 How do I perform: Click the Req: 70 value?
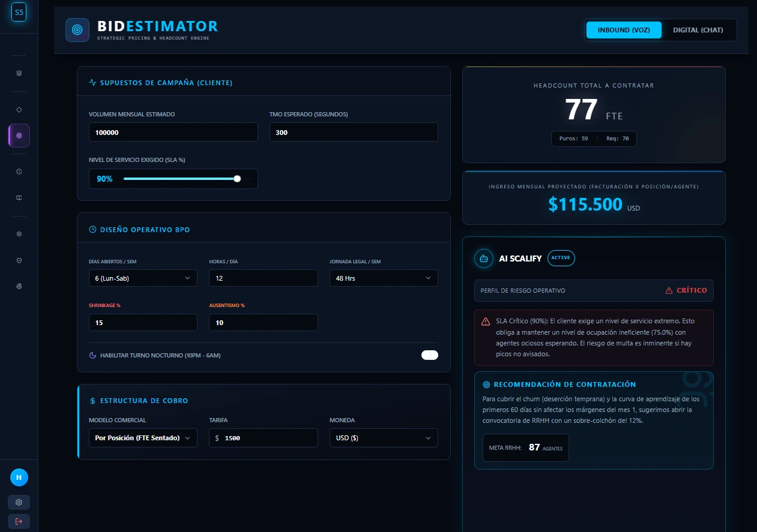coord(617,139)
